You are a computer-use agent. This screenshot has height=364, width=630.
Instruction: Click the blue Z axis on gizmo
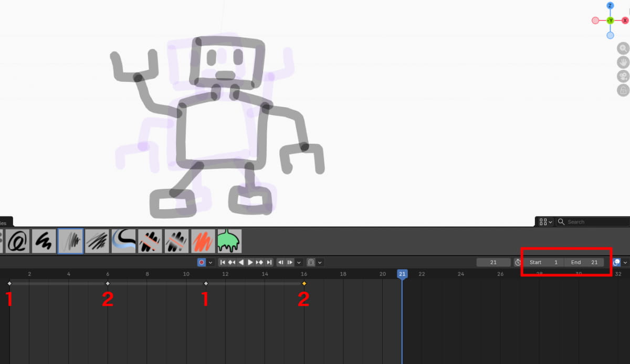coord(610,6)
